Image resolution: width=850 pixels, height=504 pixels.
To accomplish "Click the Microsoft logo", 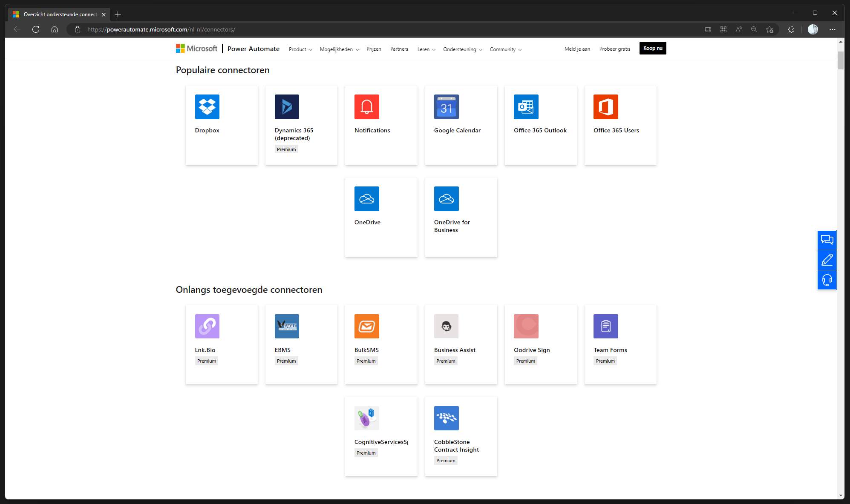I will 197,49.
